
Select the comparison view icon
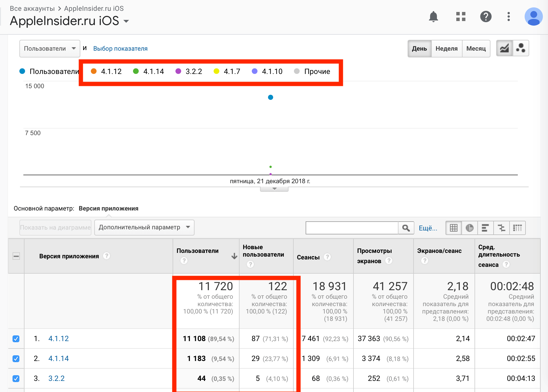tap(501, 228)
